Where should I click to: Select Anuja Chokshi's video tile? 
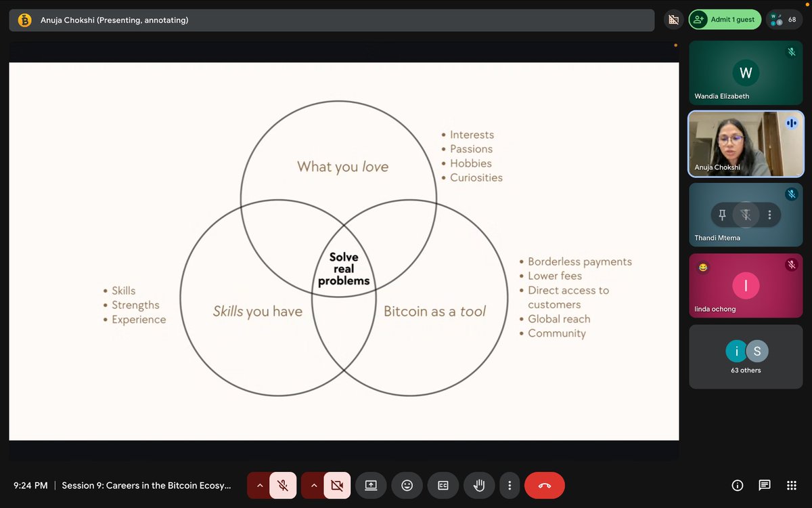[746, 144]
